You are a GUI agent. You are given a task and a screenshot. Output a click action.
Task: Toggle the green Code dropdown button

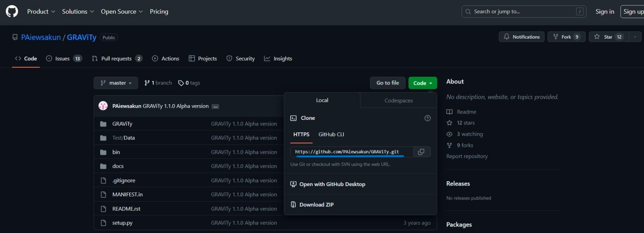click(423, 83)
